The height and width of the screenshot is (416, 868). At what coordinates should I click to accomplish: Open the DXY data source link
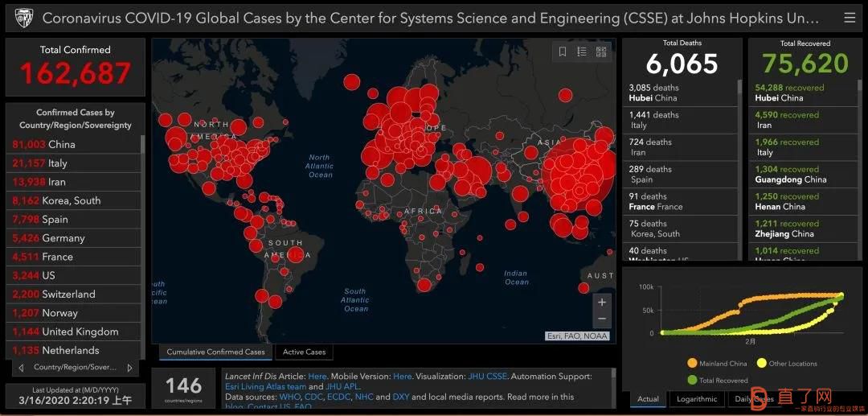coord(401,397)
